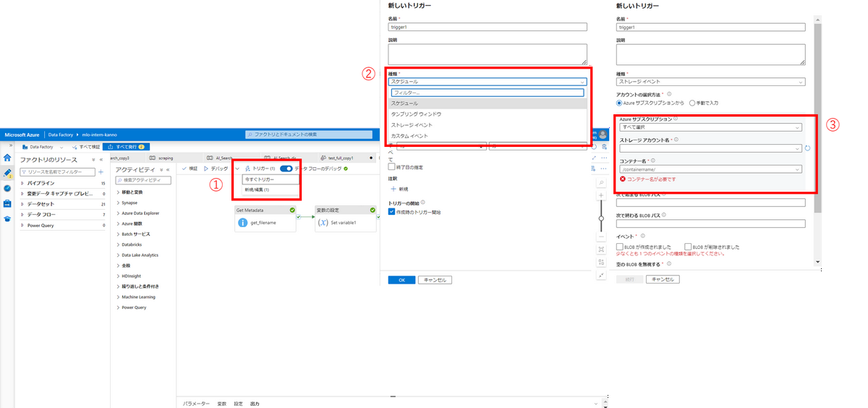Check BLOB が削除されました checkbox
868x408 pixels.
point(688,247)
